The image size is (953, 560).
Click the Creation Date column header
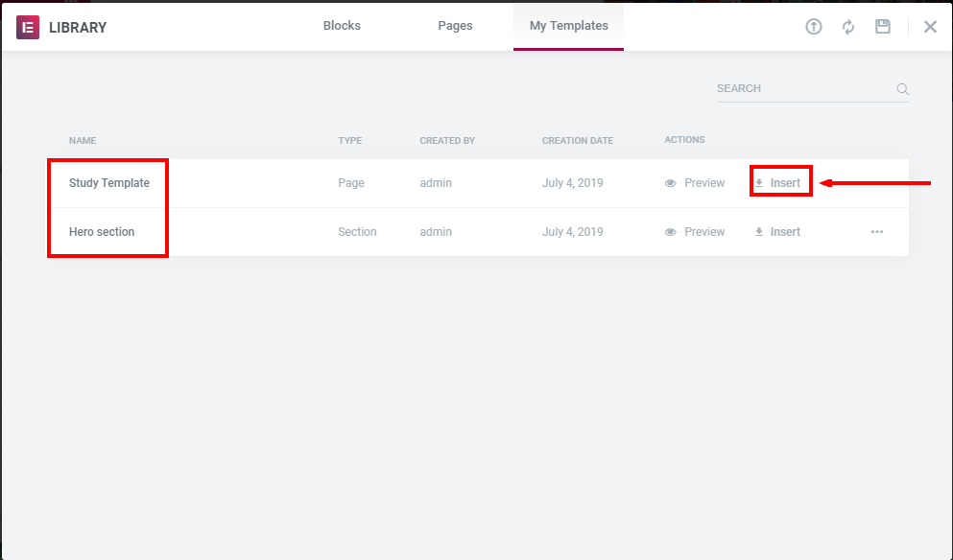click(x=578, y=140)
